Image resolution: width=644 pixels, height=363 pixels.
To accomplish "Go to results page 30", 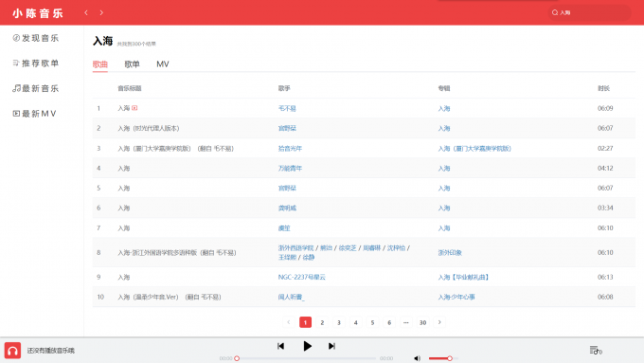I will pos(422,322).
